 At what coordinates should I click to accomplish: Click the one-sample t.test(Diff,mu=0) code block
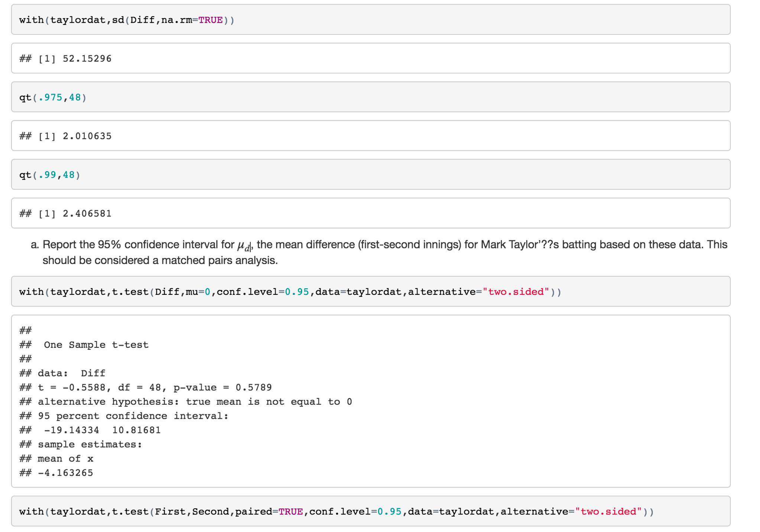290,292
